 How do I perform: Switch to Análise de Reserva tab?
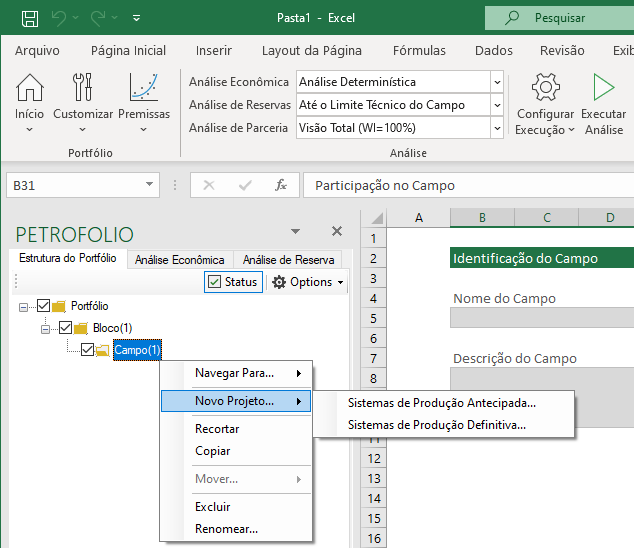pos(289,259)
